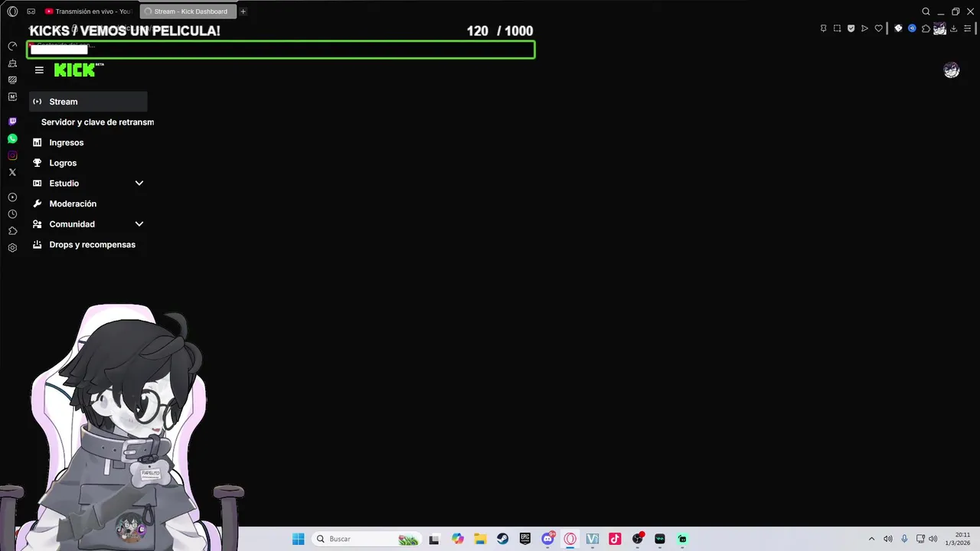The width and height of the screenshot is (980, 551).
Task: Open WhatsApp from the Opera sidebar
Action: tap(12, 139)
